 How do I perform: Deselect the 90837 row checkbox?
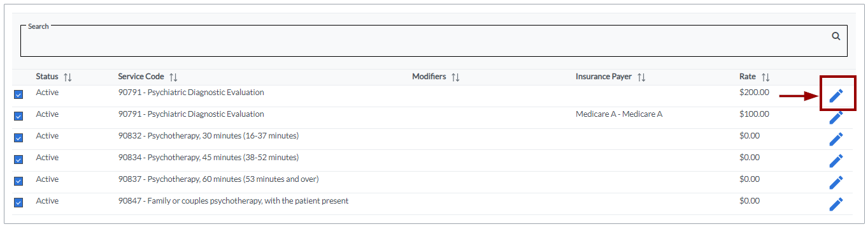click(x=18, y=181)
